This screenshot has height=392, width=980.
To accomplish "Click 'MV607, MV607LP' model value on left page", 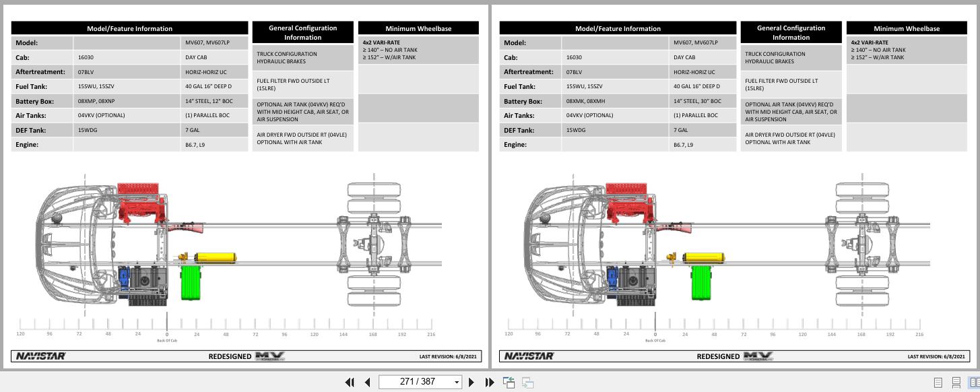I will pyautogui.click(x=207, y=42).
